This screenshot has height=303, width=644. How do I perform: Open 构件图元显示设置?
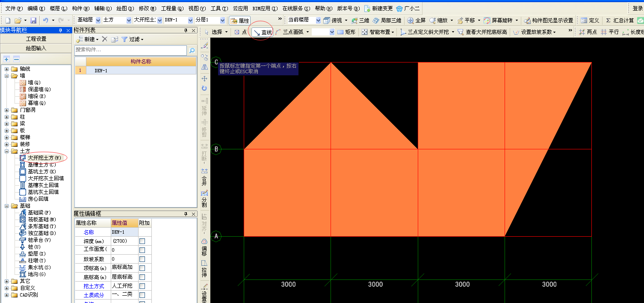point(549,20)
